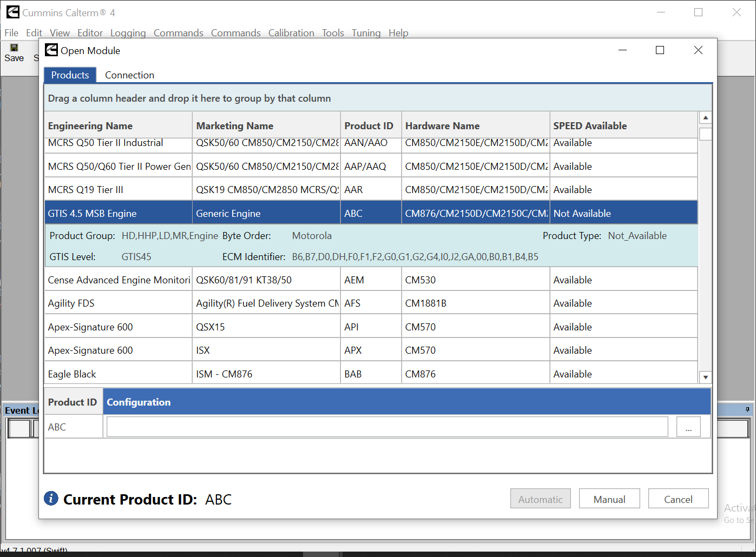The width and height of the screenshot is (756, 557).
Task: Switch to the Connection tab
Action: (129, 75)
